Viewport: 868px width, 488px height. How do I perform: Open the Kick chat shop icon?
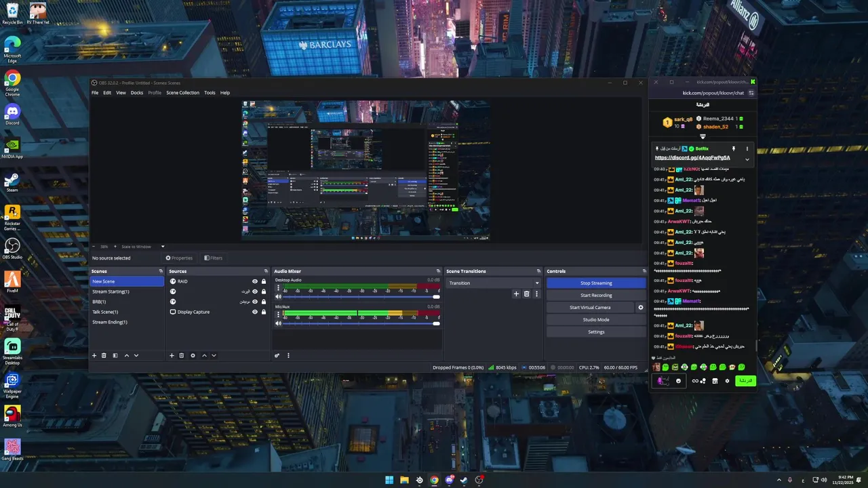pyautogui.click(x=715, y=381)
